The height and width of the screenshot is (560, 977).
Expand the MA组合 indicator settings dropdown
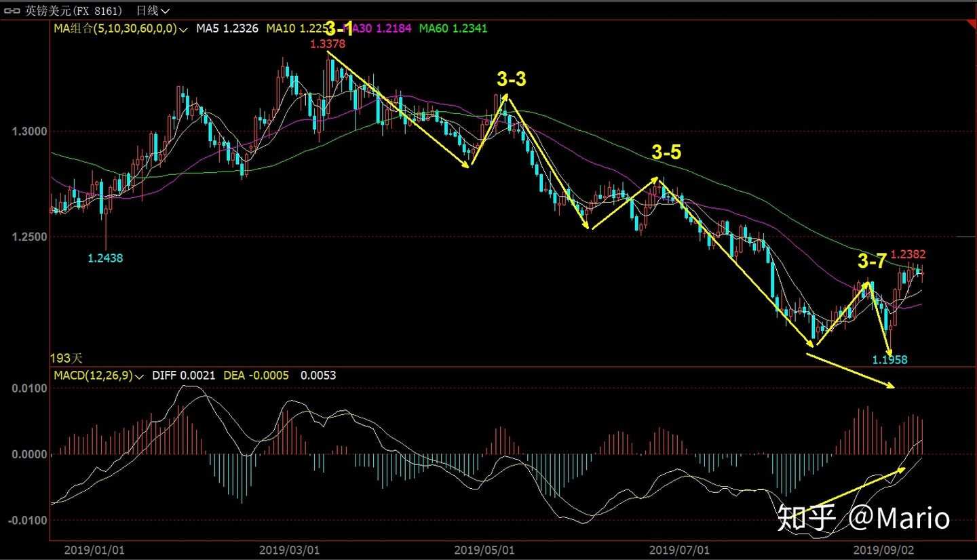(x=183, y=29)
